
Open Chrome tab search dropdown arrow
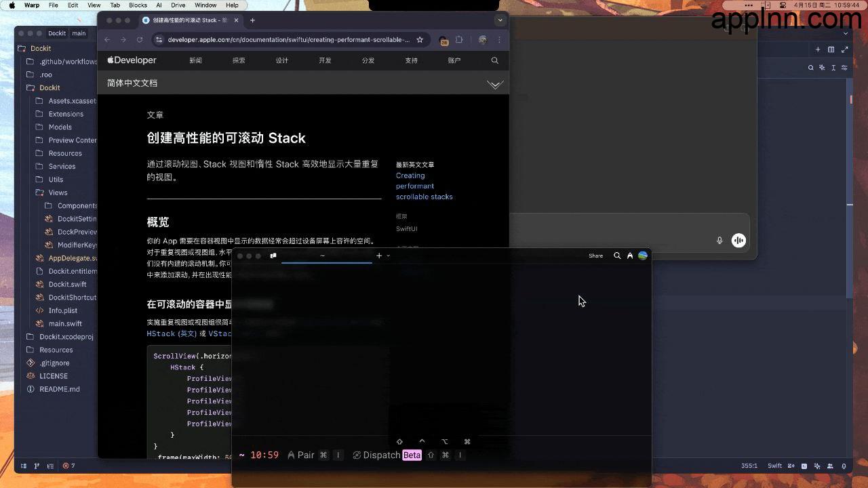[500, 20]
